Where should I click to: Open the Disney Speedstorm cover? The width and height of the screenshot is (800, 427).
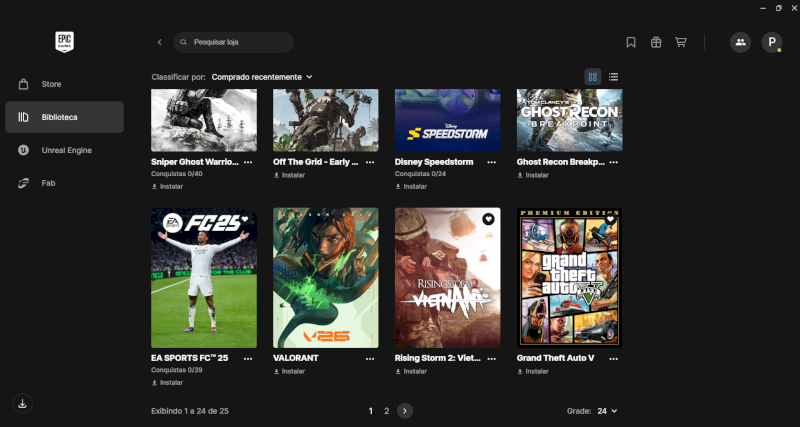tap(447, 120)
